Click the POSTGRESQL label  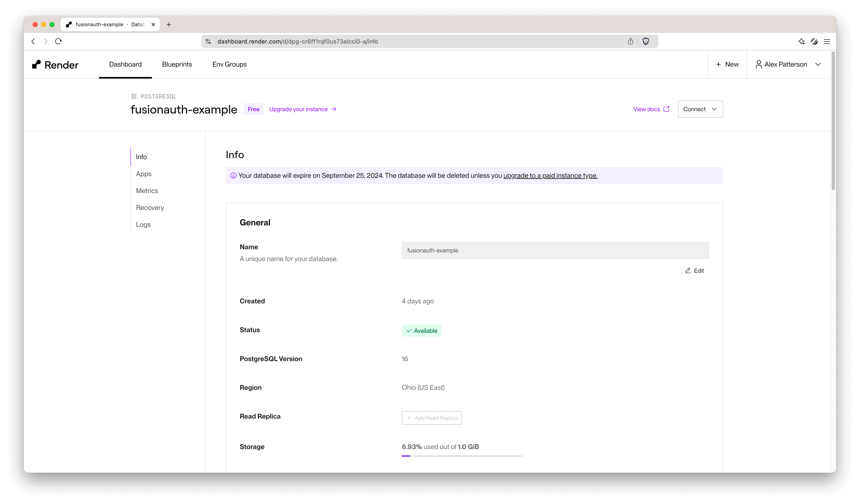coord(158,96)
